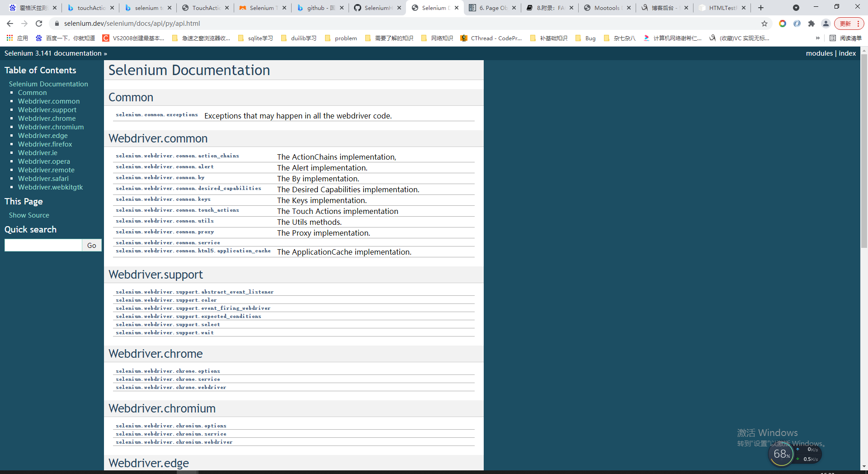
Task: Go back to the previous page
Action: 10,24
